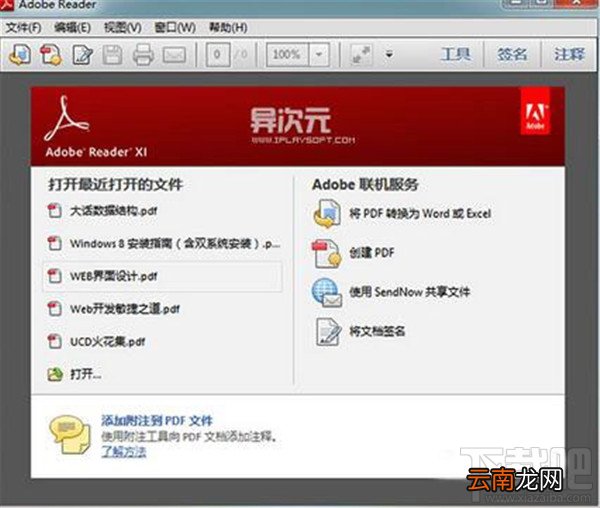Click the 100% zoom input field
The image size is (600, 508).
(x=287, y=55)
